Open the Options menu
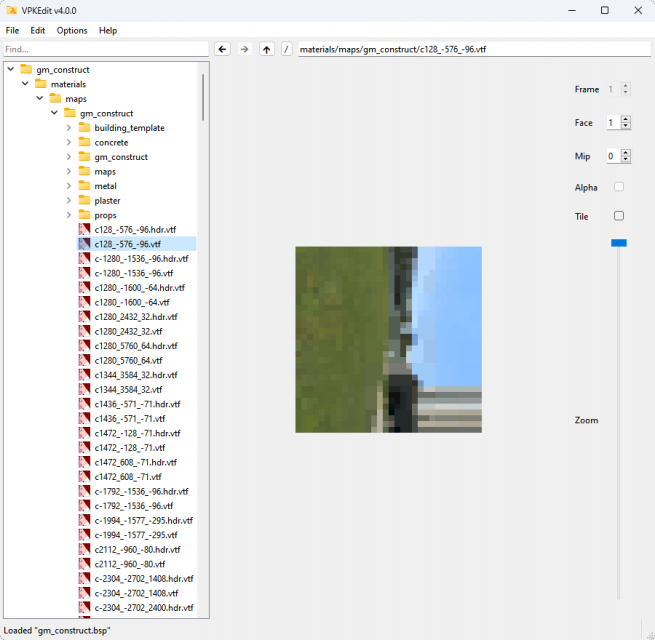Image resolution: width=655 pixels, height=640 pixels. pyautogui.click(x=72, y=30)
